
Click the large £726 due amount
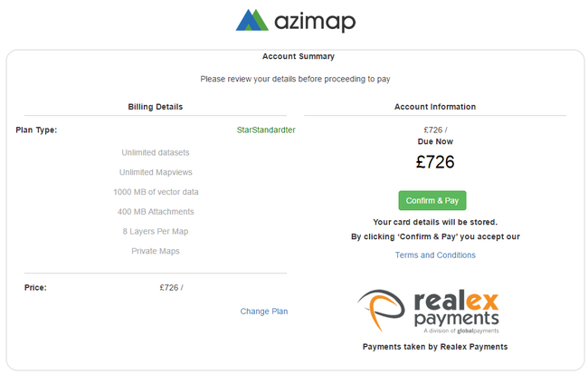[435, 162]
